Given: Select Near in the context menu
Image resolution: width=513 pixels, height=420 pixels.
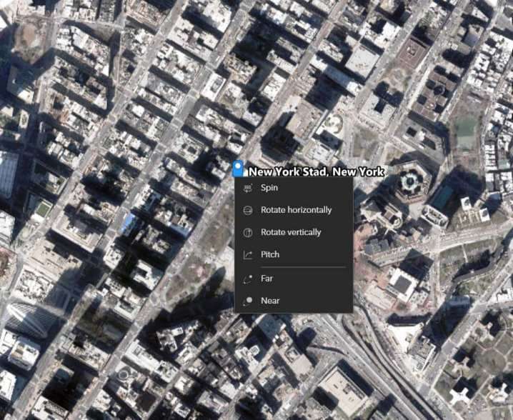Looking at the screenshot, I should click(x=294, y=301).
